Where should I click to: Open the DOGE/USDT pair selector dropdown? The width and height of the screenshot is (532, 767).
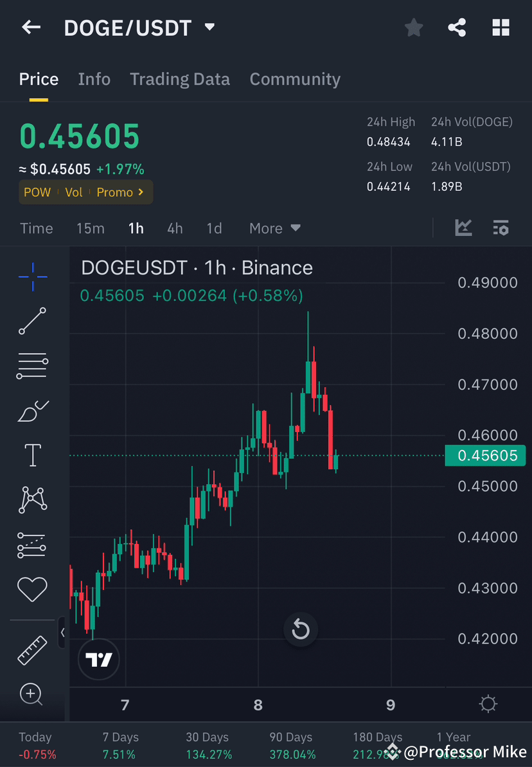click(209, 27)
